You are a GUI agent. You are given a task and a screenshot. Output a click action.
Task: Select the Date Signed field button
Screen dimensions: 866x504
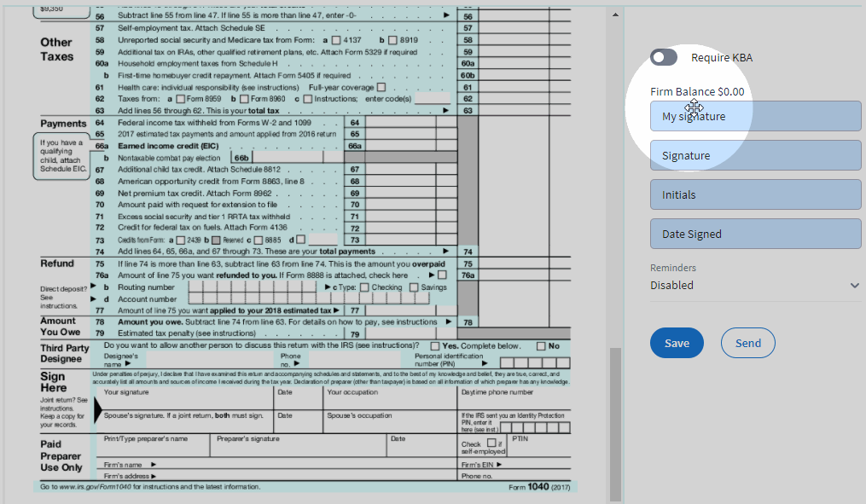pos(755,234)
